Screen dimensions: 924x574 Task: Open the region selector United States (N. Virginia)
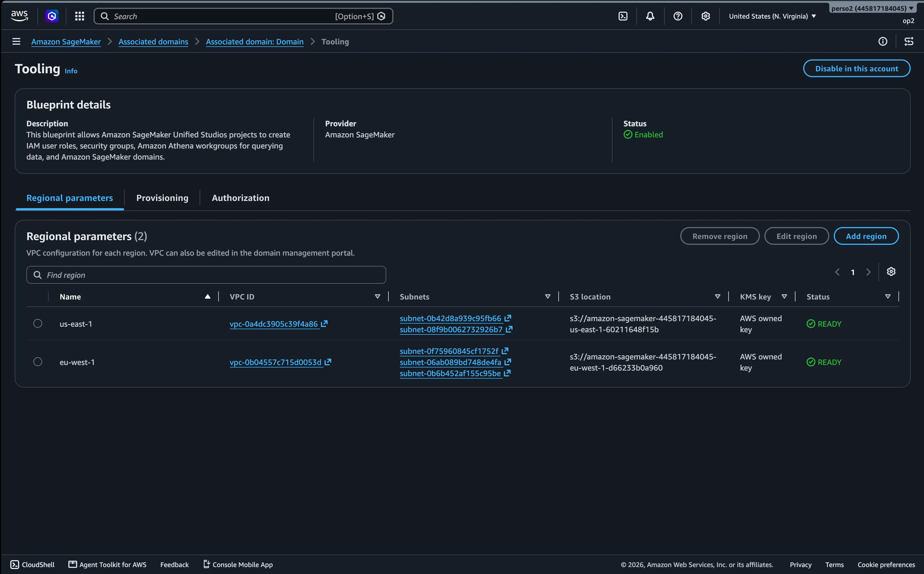coord(772,16)
